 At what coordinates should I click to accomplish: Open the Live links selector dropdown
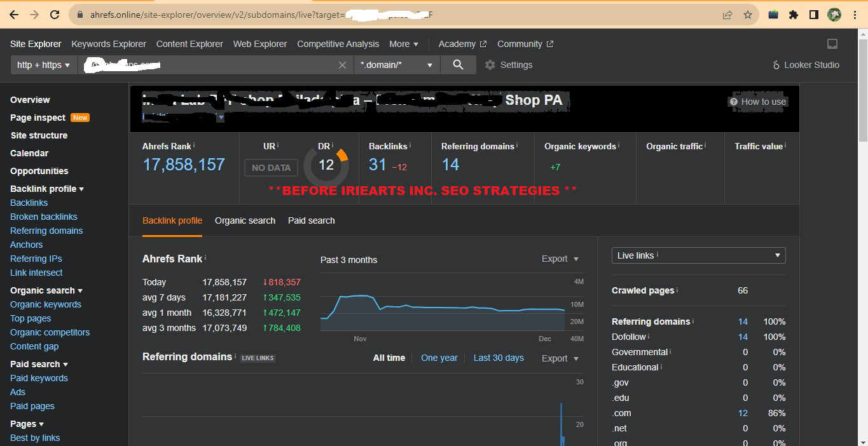click(x=698, y=255)
